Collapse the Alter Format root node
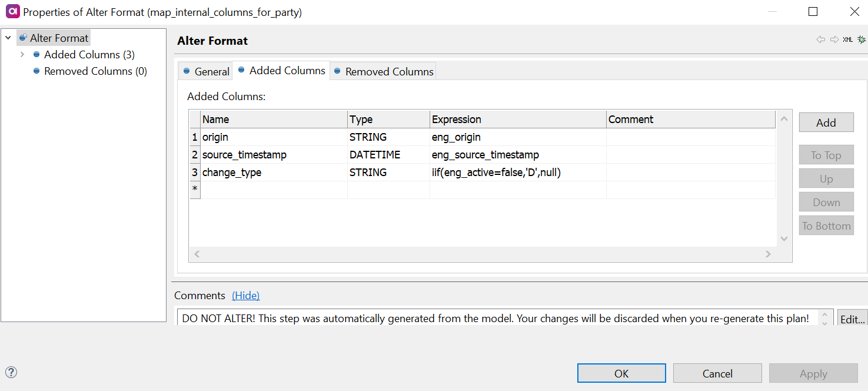This screenshot has width=868, height=391. pos(8,38)
